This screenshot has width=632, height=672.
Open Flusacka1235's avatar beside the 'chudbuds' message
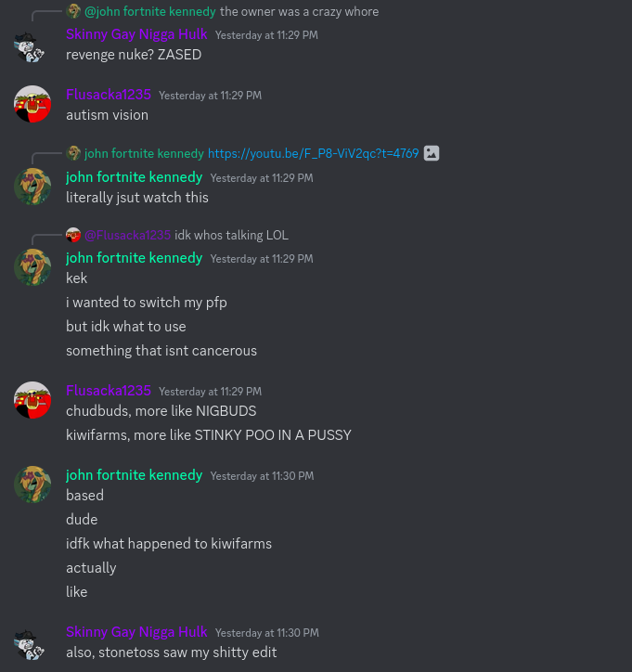[32, 400]
